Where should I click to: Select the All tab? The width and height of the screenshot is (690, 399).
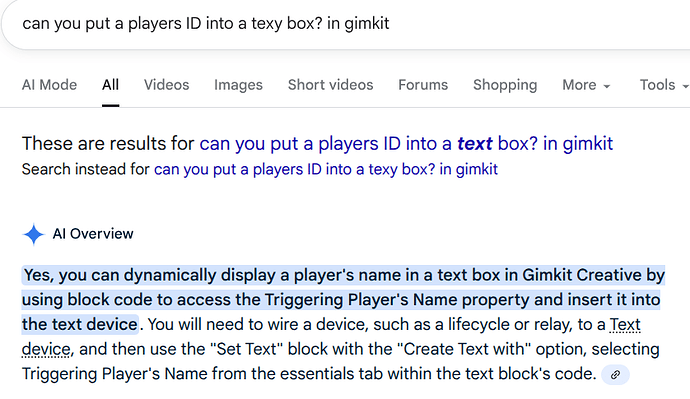click(110, 84)
